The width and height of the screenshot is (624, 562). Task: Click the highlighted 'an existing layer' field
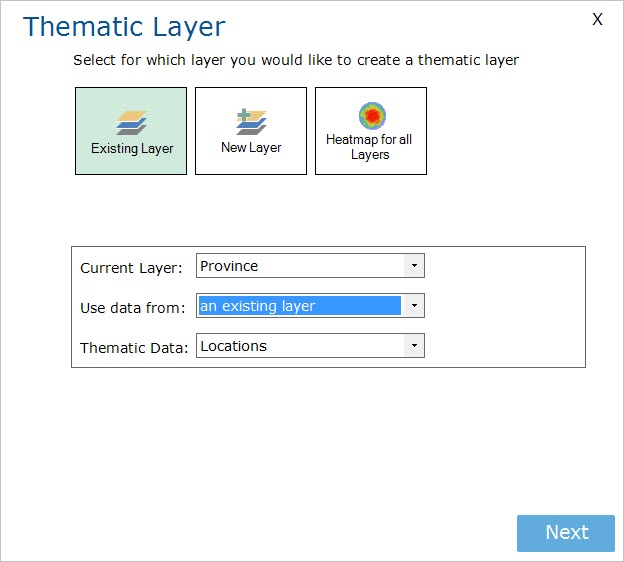[300, 306]
